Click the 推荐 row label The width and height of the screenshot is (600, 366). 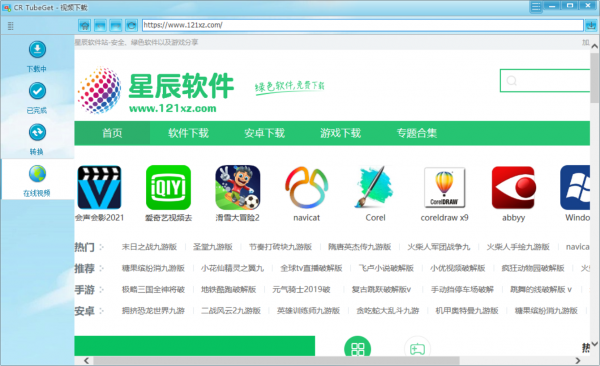pyautogui.click(x=84, y=268)
